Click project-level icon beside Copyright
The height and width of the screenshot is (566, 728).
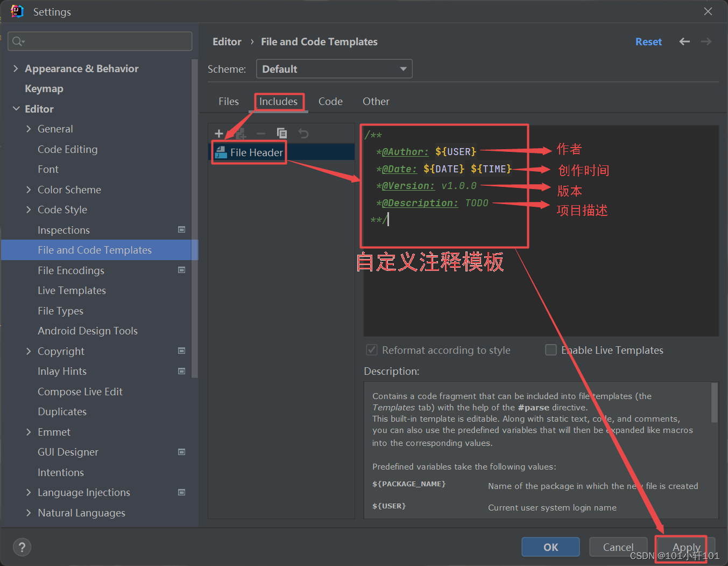click(182, 351)
